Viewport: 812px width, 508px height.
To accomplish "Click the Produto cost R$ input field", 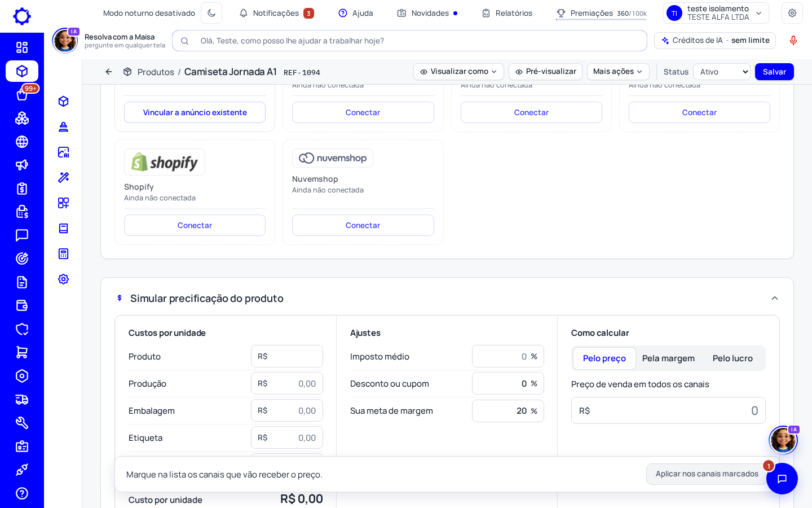I will pyautogui.click(x=287, y=356).
